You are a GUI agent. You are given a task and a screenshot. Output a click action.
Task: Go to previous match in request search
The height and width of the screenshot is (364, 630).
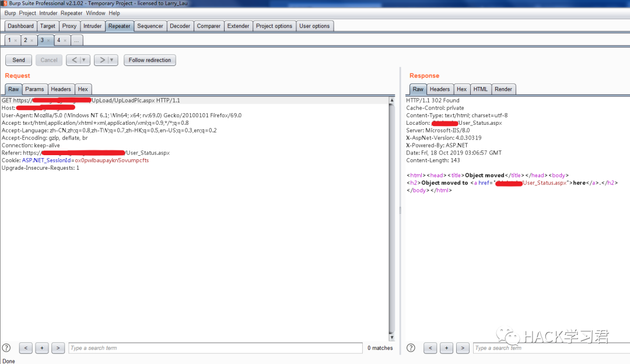[x=26, y=348]
